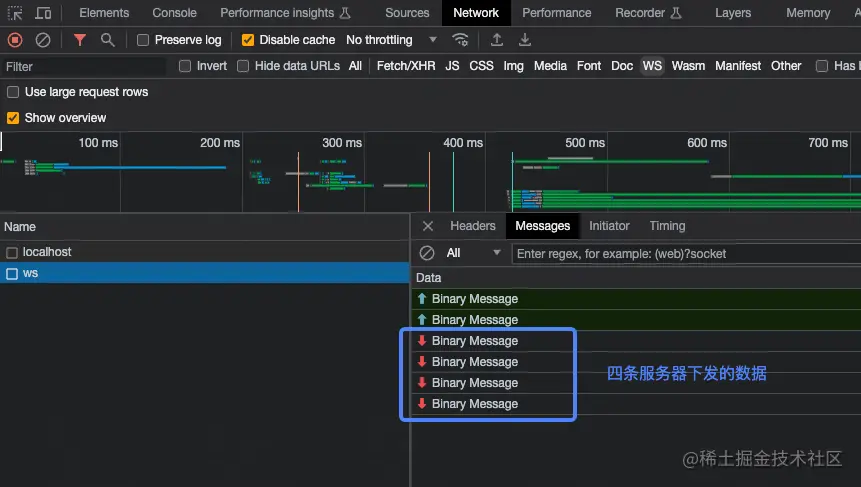Screen dimensions: 861x487
Task: Filter by Wasm requests
Action: click(688, 66)
